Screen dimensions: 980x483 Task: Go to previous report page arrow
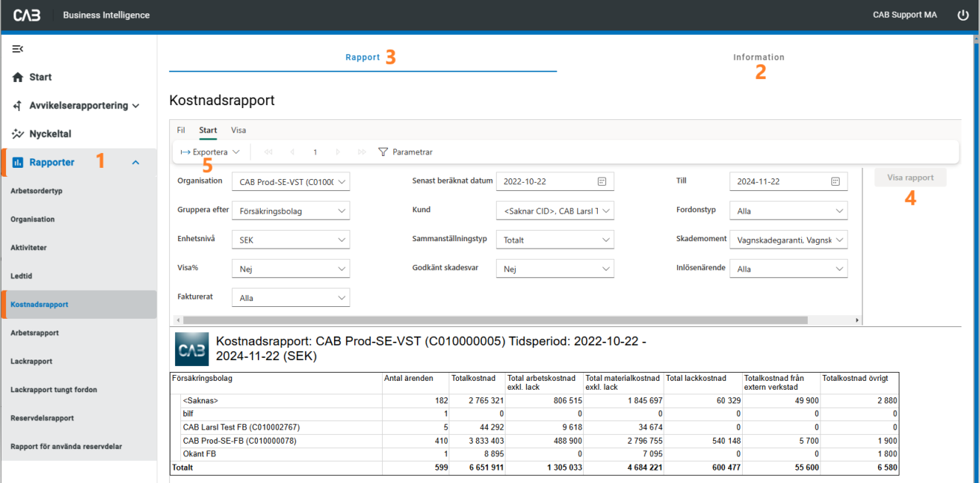tap(292, 152)
